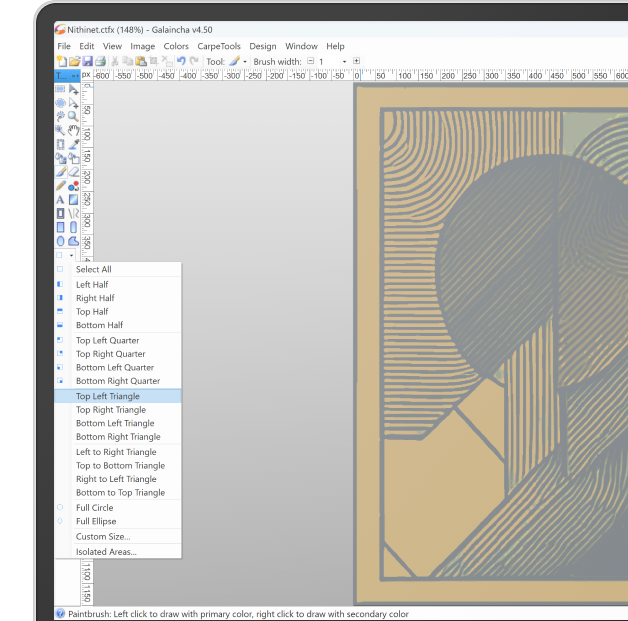The width and height of the screenshot is (628, 621).
Task: Select the Magnifier zoom tool
Action: point(73,116)
